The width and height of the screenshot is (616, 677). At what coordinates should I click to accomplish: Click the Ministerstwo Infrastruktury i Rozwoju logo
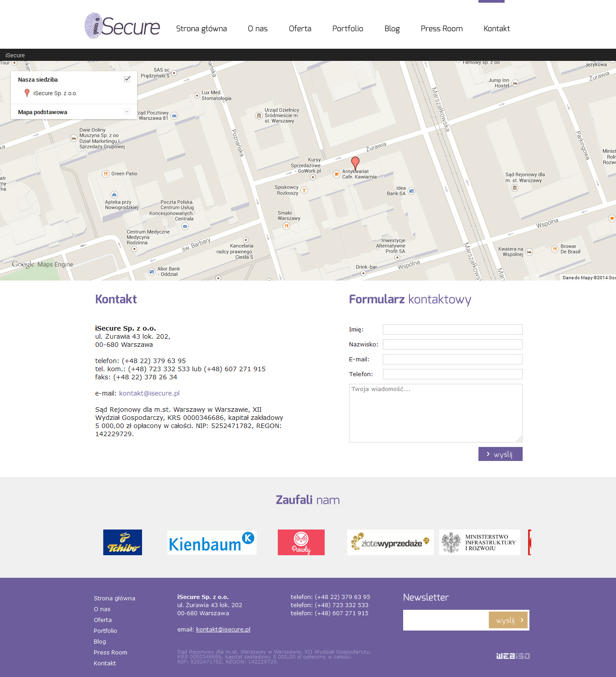479,542
